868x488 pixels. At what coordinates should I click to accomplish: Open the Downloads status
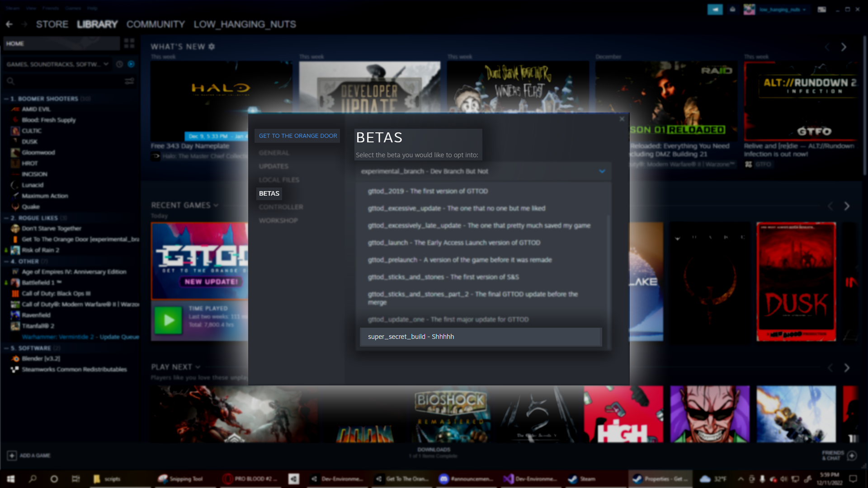(x=434, y=452)
